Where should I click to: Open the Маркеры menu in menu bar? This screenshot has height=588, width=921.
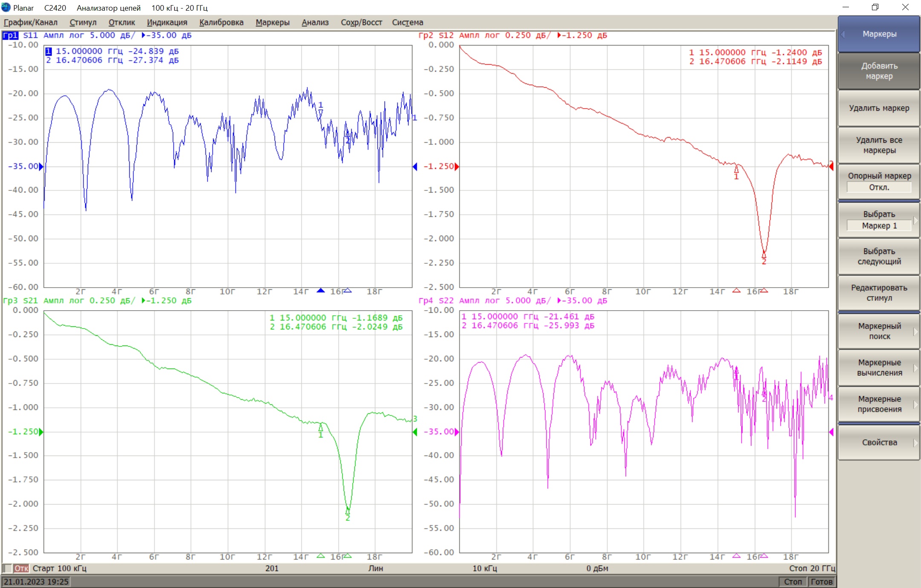(272, 23)
